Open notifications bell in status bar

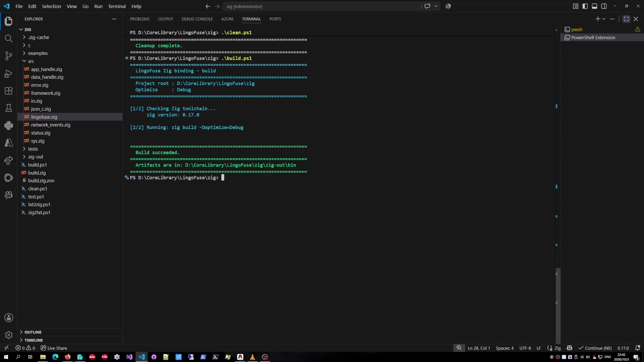tap(638, 348)
